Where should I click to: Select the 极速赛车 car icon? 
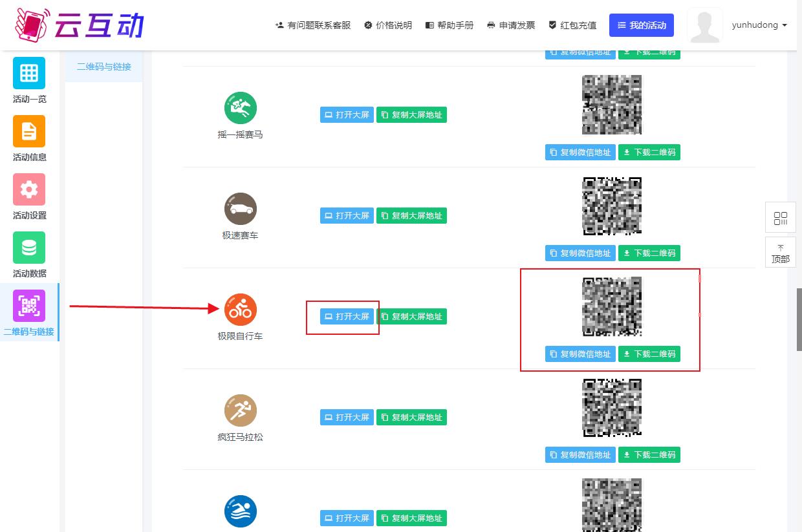pyautogui.click(x=241, y=209)
